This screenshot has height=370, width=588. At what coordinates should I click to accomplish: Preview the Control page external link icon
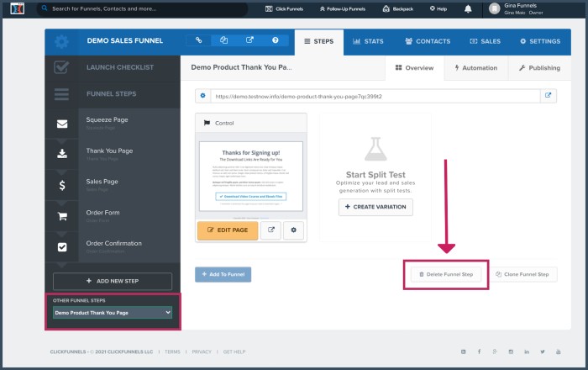(271, 230)
